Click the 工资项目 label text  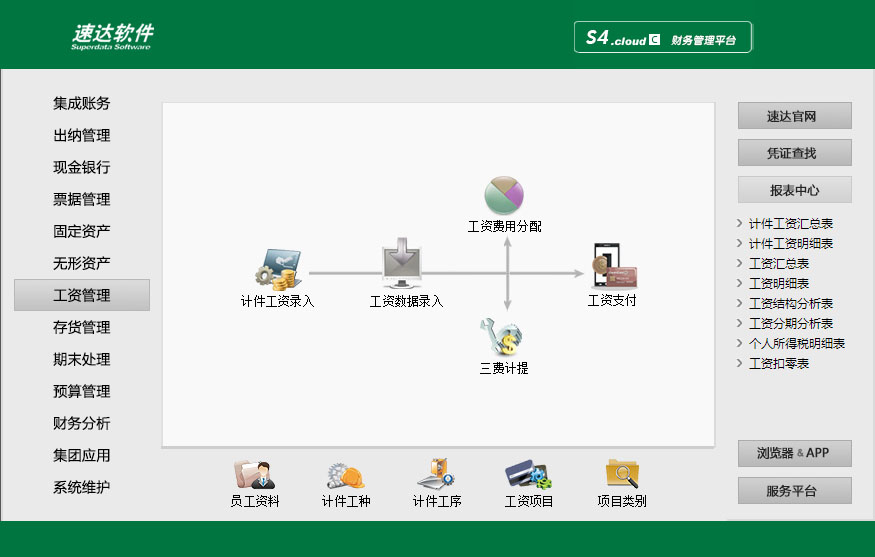[529, 501]
